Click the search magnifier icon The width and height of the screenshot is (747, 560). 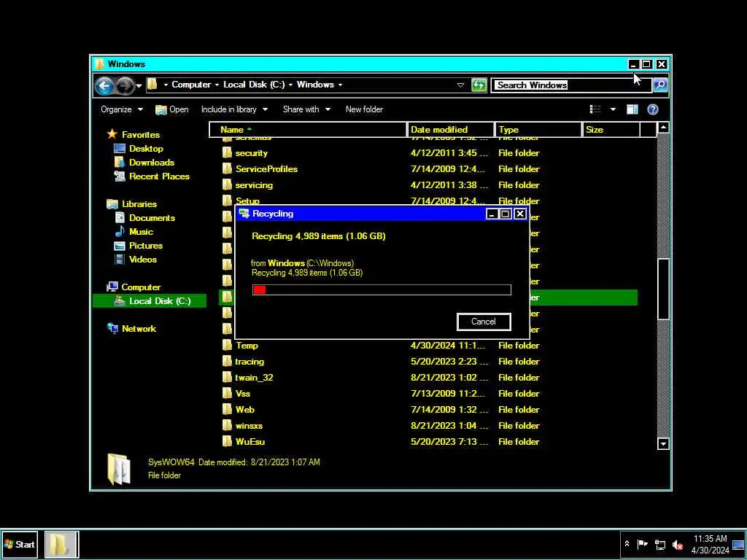coord(660,85)
